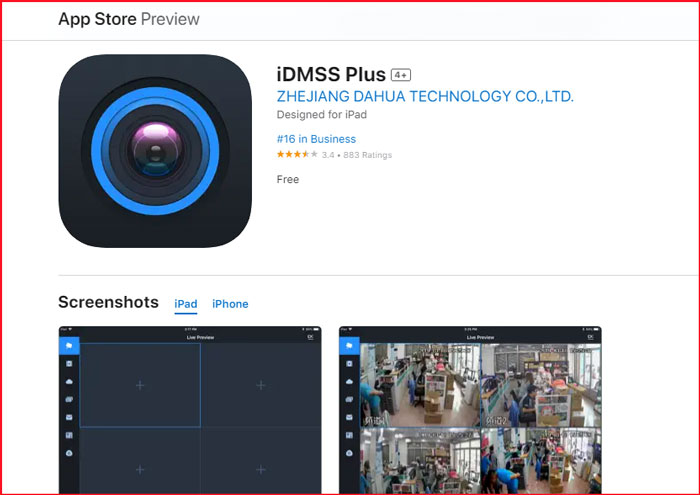Click the iDMSS Plus app title

click(331, 74)
